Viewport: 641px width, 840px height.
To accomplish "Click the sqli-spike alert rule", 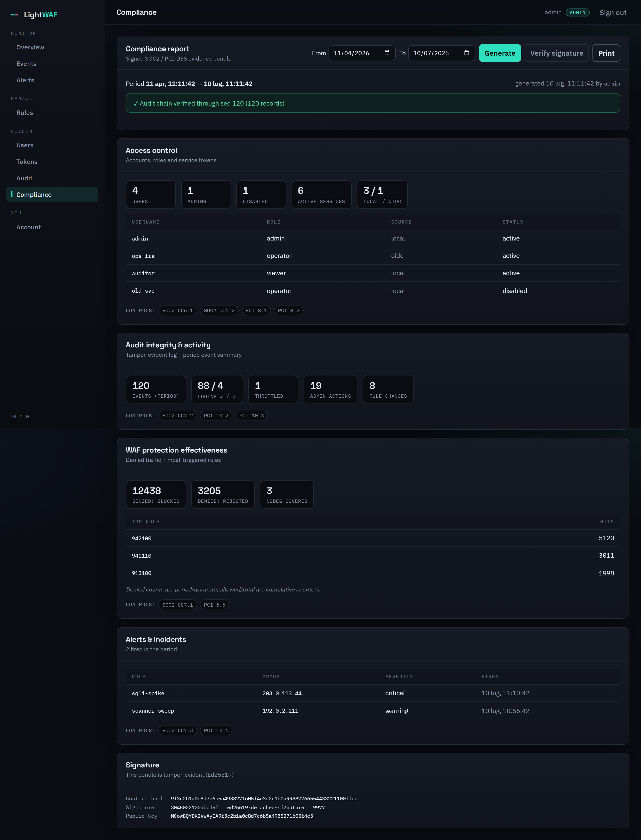I will (x=148, y=693).
